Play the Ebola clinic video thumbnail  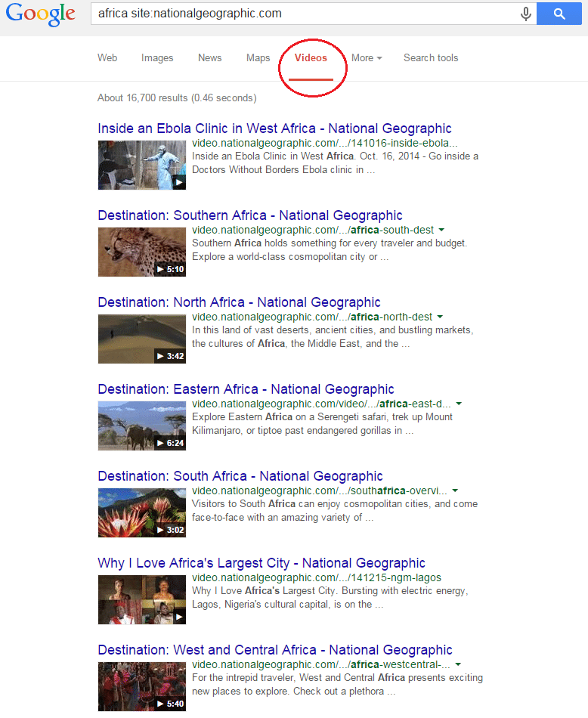click(x=142, y=165)
